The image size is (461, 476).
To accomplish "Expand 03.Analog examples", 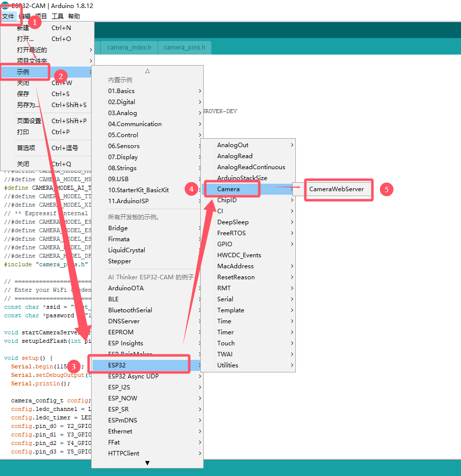I will (148, 113).
